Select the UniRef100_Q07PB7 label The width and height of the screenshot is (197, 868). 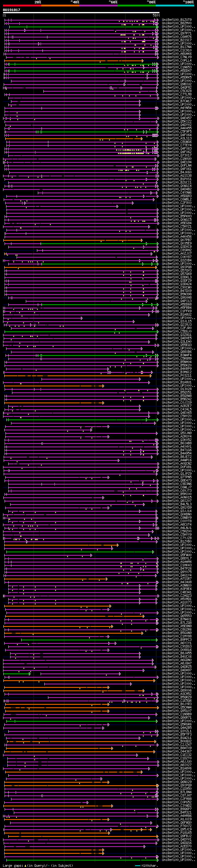(x=177, y=240)
